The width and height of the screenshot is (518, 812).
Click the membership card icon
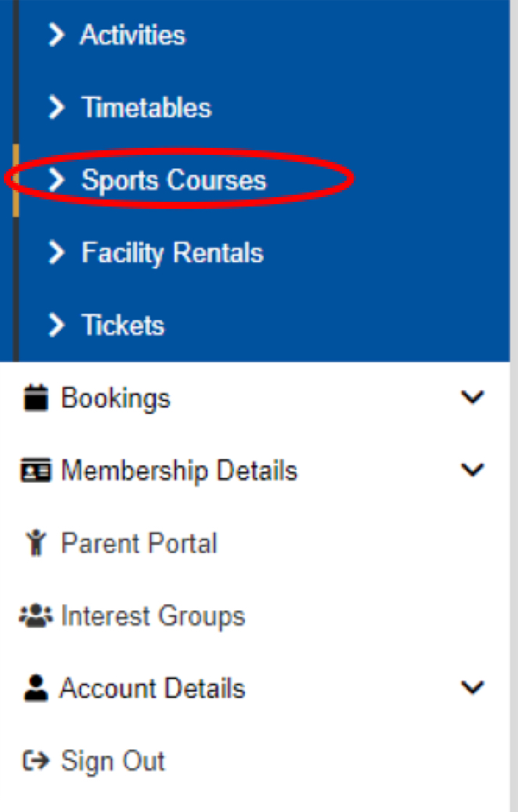[36, 470]
